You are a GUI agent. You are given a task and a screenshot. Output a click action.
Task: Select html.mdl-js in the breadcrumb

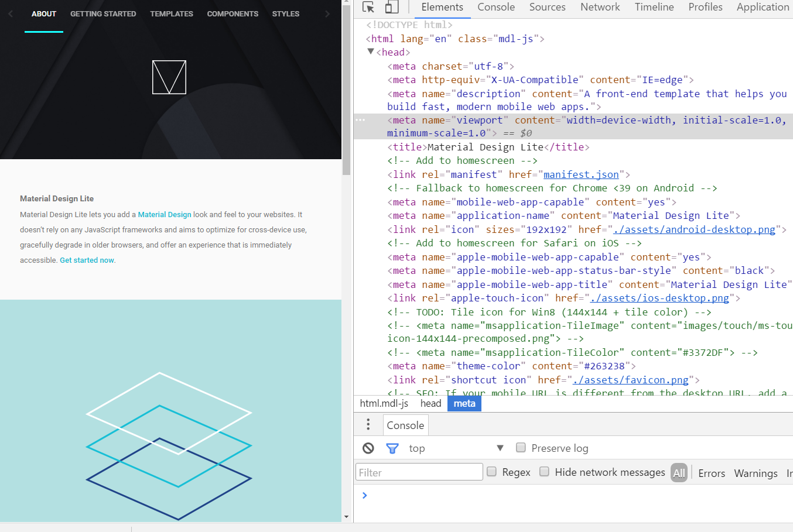pyautogui.click(x=384, y=403)
